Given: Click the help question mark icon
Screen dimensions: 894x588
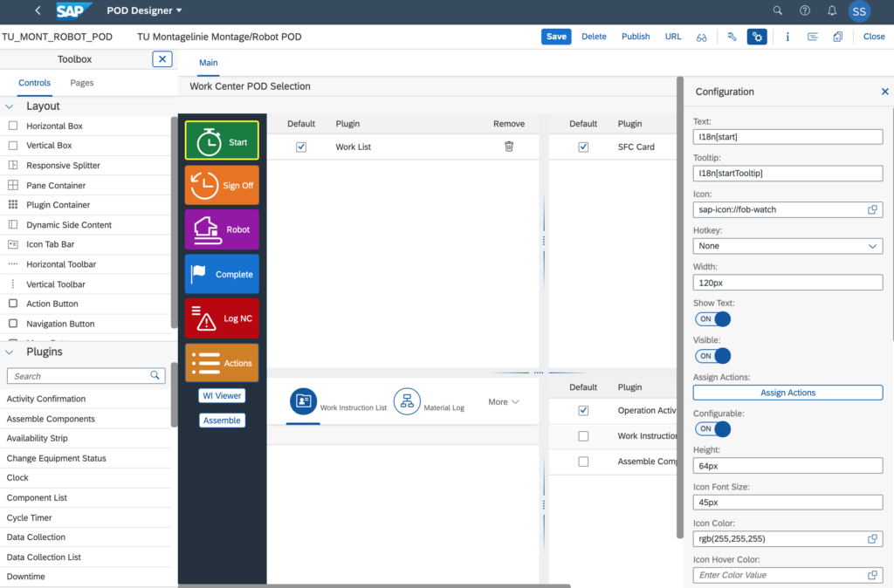Looking at the screenshot, I should click(x=804, y=11).
